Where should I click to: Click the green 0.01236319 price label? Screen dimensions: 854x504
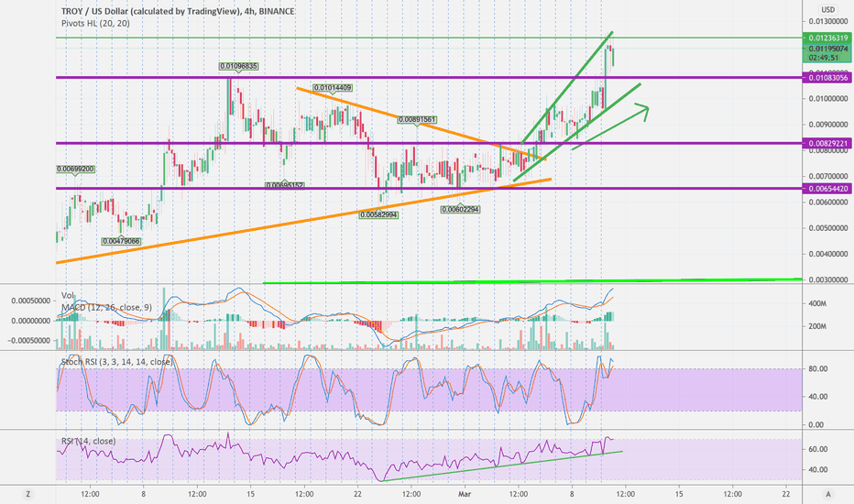(x=827, y=38)
